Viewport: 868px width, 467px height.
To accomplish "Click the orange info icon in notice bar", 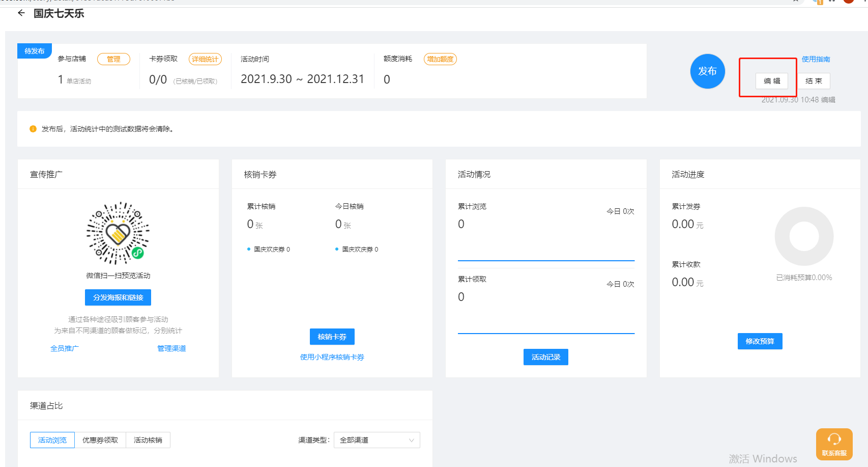I will click(33, 129).
